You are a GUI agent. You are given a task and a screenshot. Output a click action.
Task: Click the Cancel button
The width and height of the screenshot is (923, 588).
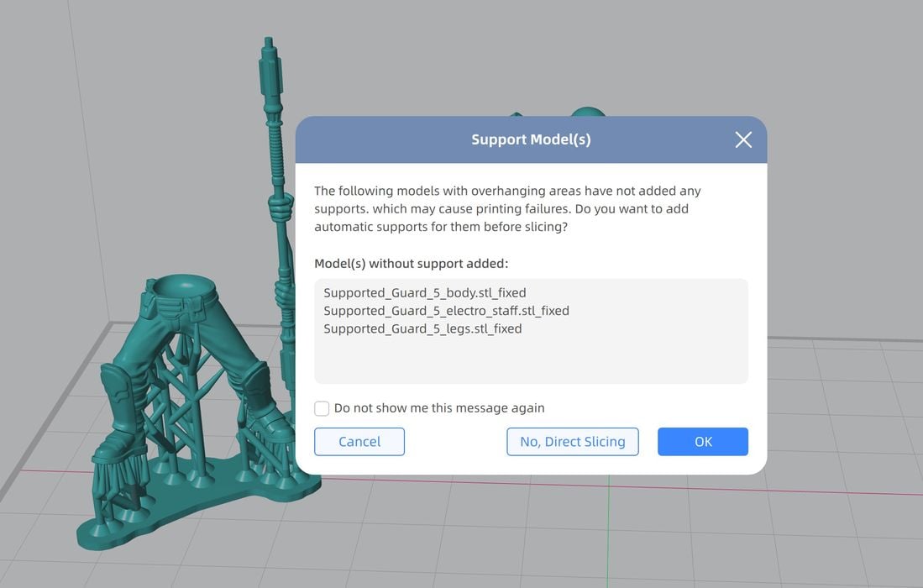point(359,442)
